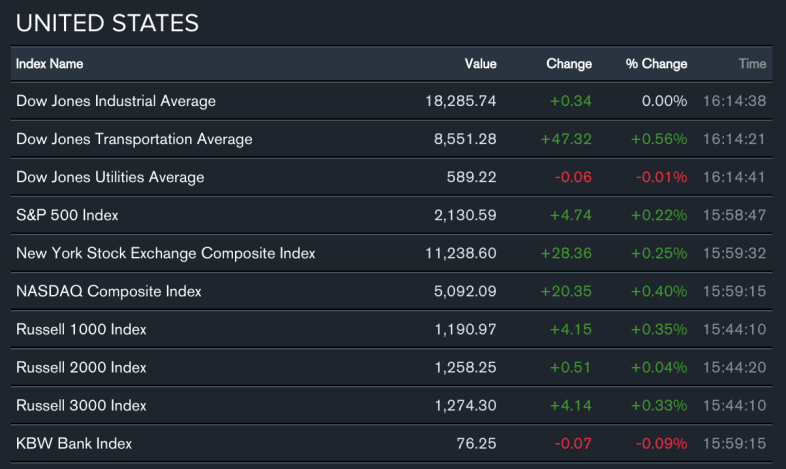Click the percent change +0.40%
The height and width of the screenshot is (469, 786).
tap(659, 292)
